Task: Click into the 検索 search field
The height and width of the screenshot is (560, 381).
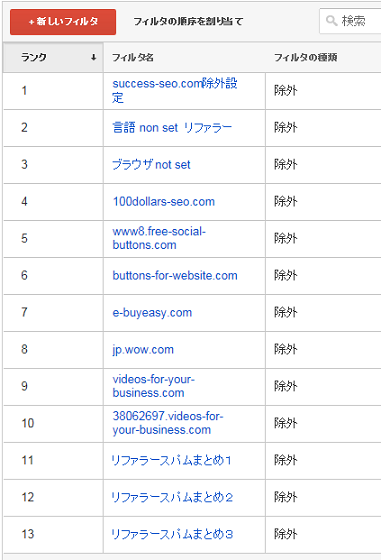Action: [x=351, y=21]
